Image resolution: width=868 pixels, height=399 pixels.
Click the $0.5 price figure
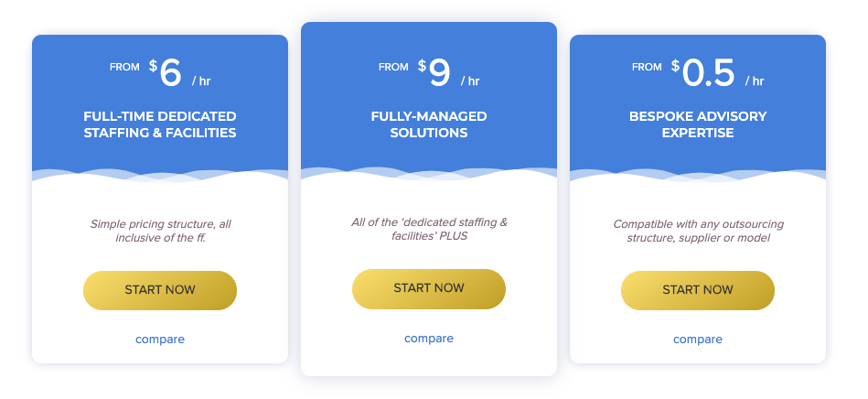pos(703,73)
